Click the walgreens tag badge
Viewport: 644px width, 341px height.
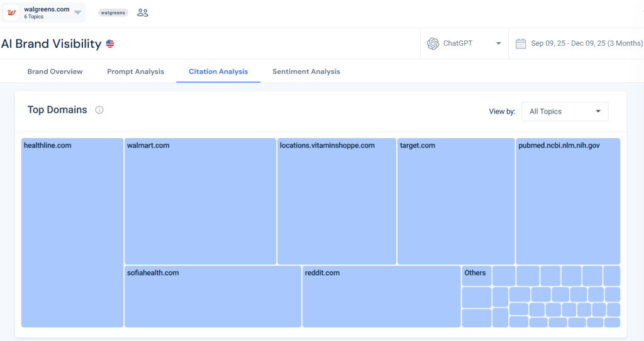click(x=113, y=13)
